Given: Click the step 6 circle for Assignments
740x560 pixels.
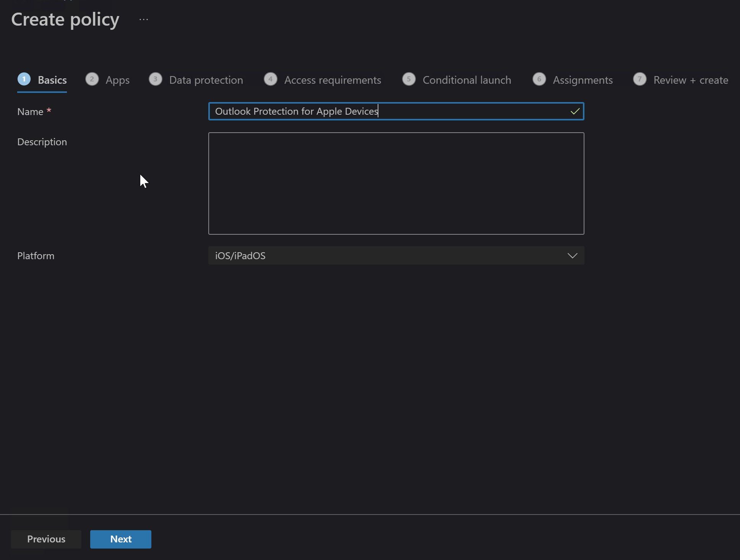Looking at the screenshot, I should tap(539, 79).
